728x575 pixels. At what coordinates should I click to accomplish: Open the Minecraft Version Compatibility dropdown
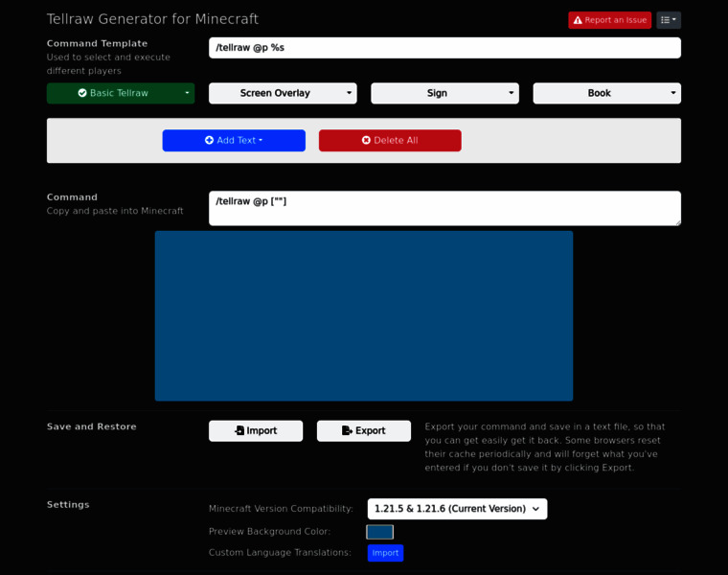point(457,509)
